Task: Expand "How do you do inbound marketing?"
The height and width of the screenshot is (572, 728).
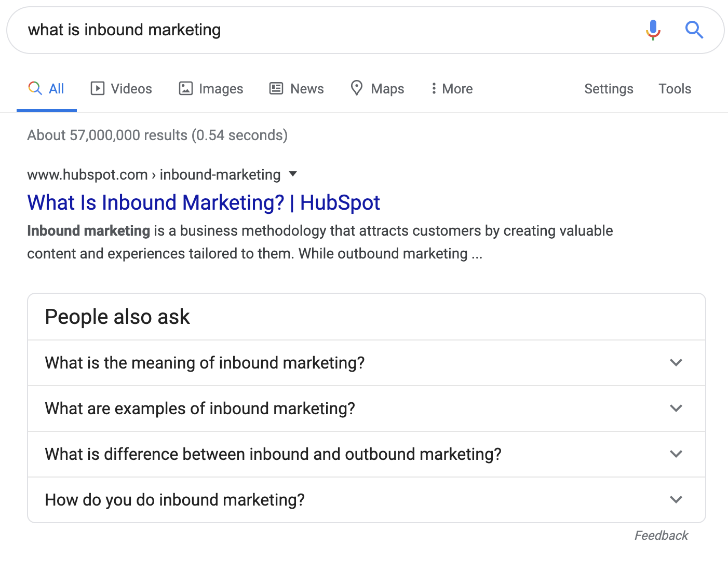Action: point(676,500)
